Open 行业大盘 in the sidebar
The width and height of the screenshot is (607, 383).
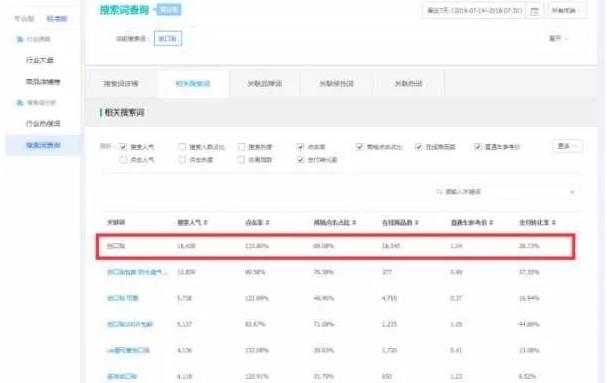39,60
